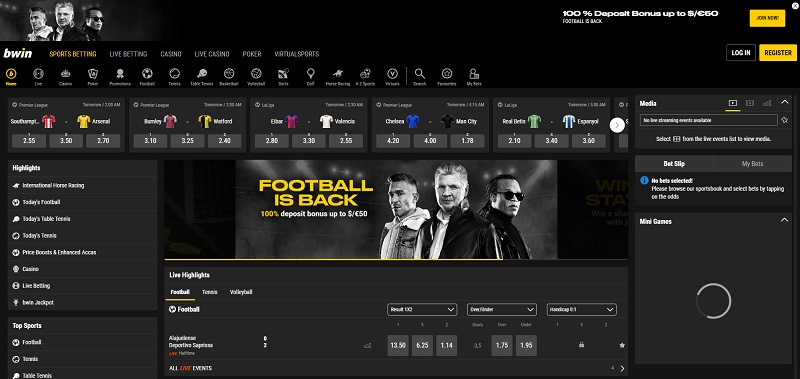Select the Football sport icon

(147, 77)
